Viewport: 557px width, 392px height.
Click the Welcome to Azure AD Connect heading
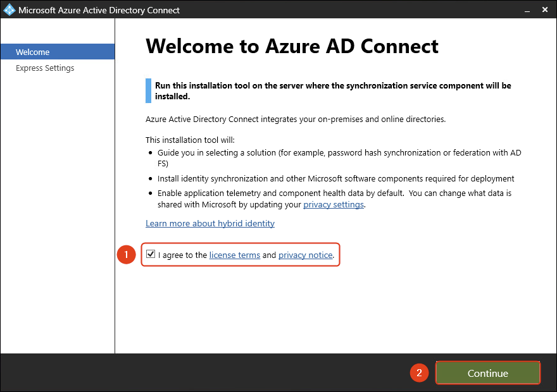click(292, 46)
